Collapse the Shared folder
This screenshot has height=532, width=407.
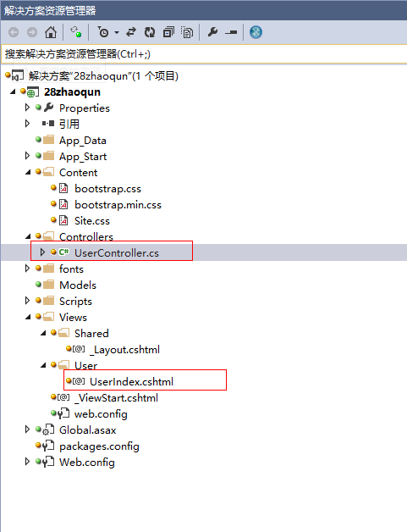pyautogui.click(x=43, y=333)
